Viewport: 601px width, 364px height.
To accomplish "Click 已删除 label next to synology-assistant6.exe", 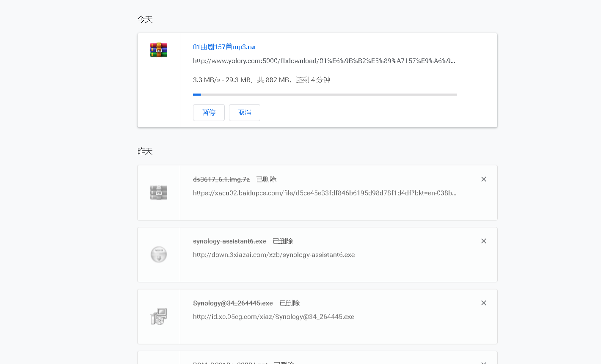I will (x=283, y=241).
